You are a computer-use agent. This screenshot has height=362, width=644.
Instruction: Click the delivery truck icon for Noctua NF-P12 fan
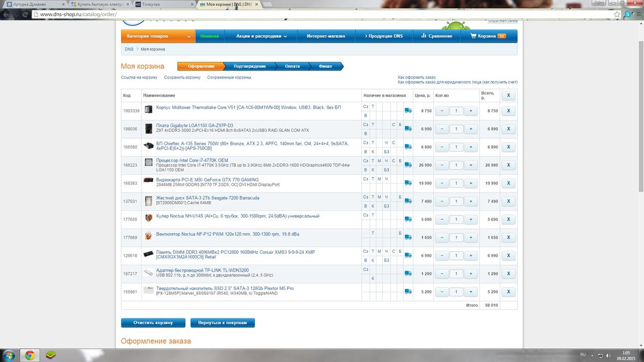408,237
